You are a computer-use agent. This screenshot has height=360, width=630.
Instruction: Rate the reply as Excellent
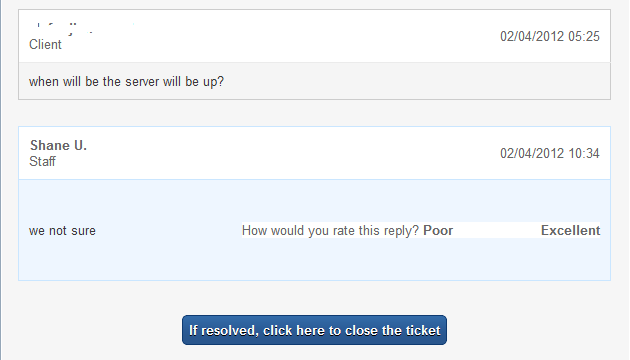click(x=570, y=231)
